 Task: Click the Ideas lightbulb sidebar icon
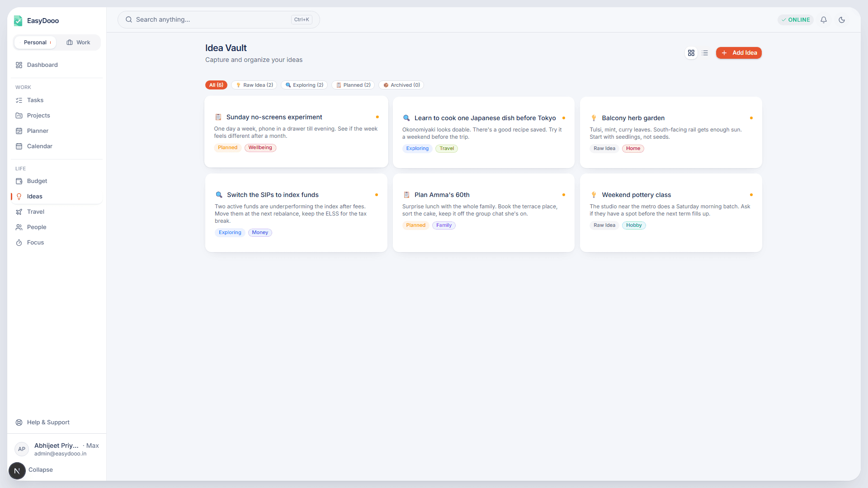click(x=19, y=197)
